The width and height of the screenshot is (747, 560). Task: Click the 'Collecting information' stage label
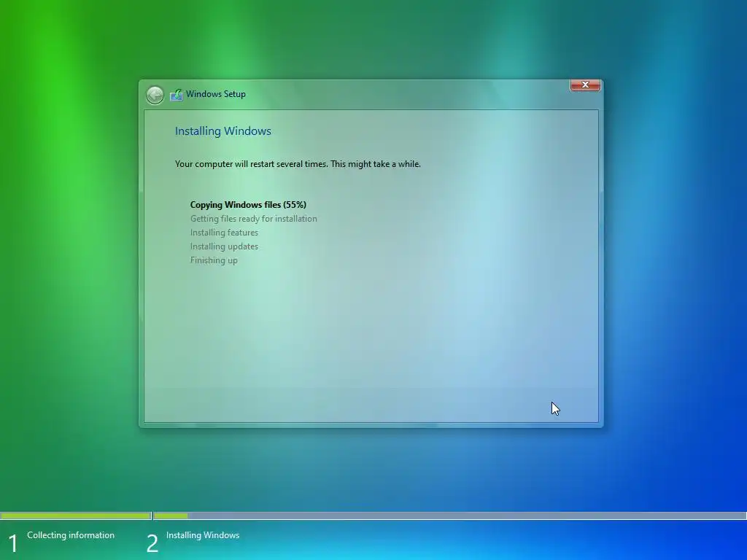click(71, 535)
